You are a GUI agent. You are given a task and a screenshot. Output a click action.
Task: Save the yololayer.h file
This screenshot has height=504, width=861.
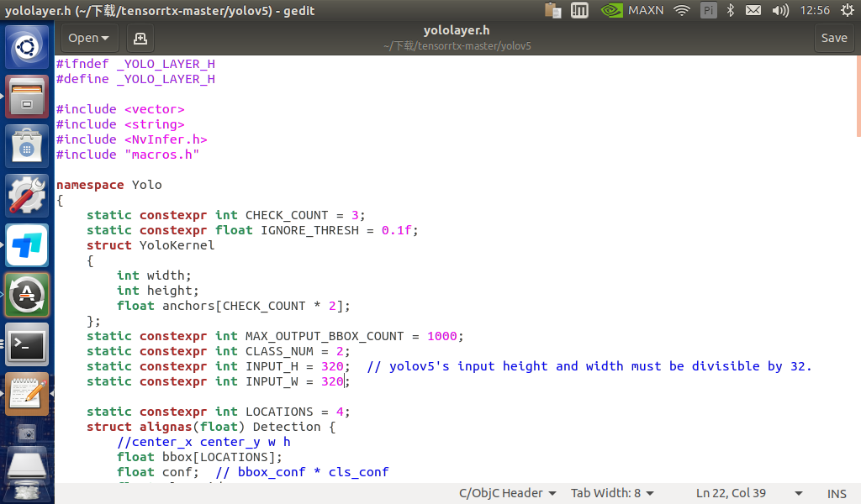click(x=834, y=38)
